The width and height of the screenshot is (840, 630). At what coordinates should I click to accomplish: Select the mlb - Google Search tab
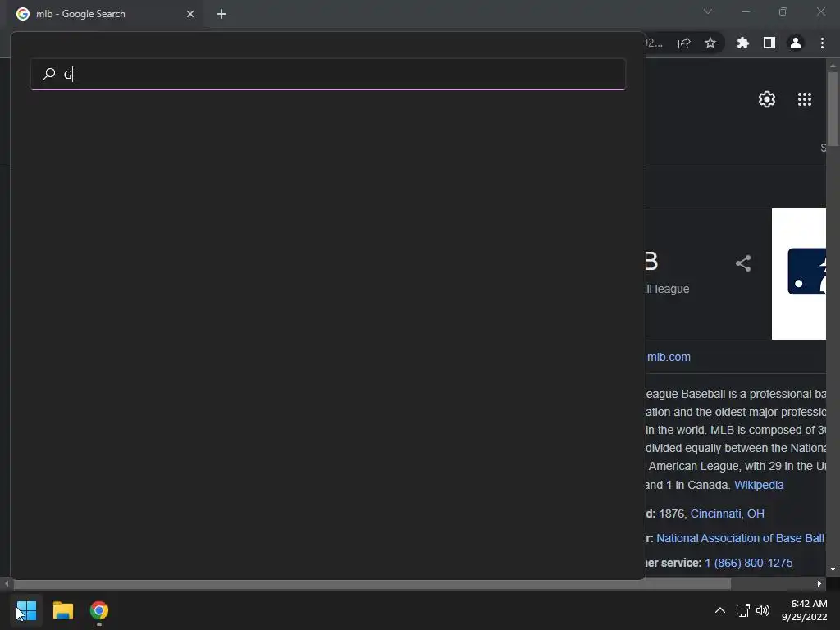[x=106, y=14]
